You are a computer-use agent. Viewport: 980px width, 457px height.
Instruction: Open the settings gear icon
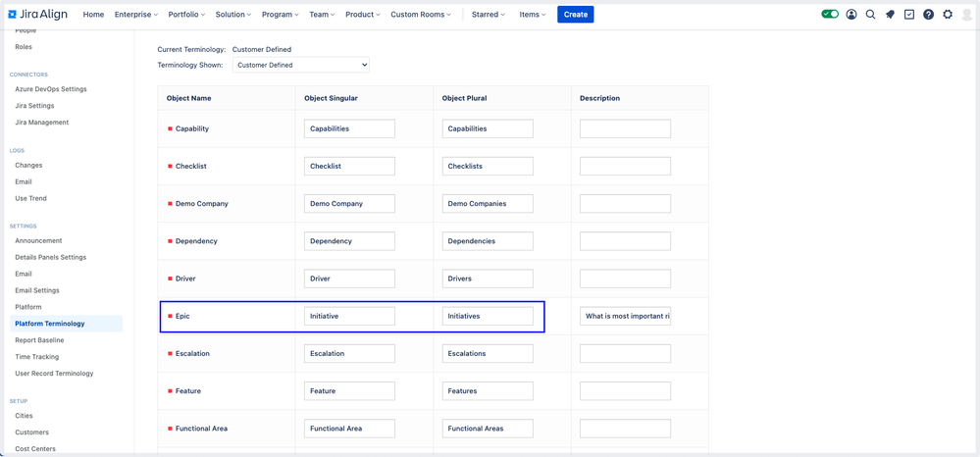tap(948, 15)
